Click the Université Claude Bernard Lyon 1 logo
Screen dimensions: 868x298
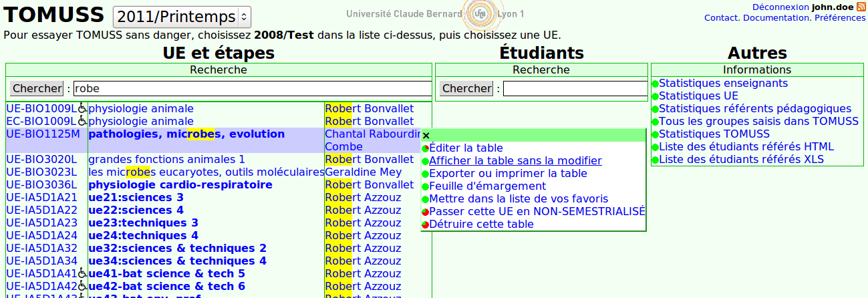[x=435, y=14]
